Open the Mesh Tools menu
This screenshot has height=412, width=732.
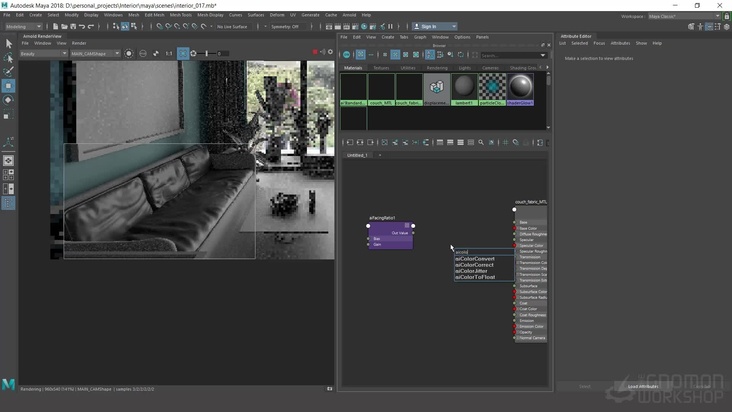tap(181, 15)
